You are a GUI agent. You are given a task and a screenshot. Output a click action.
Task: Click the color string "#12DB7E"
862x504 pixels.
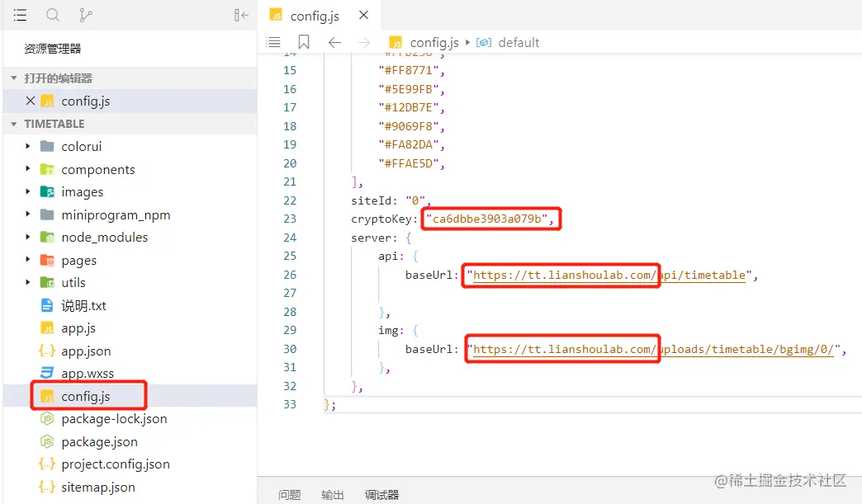tap(409, 107)
